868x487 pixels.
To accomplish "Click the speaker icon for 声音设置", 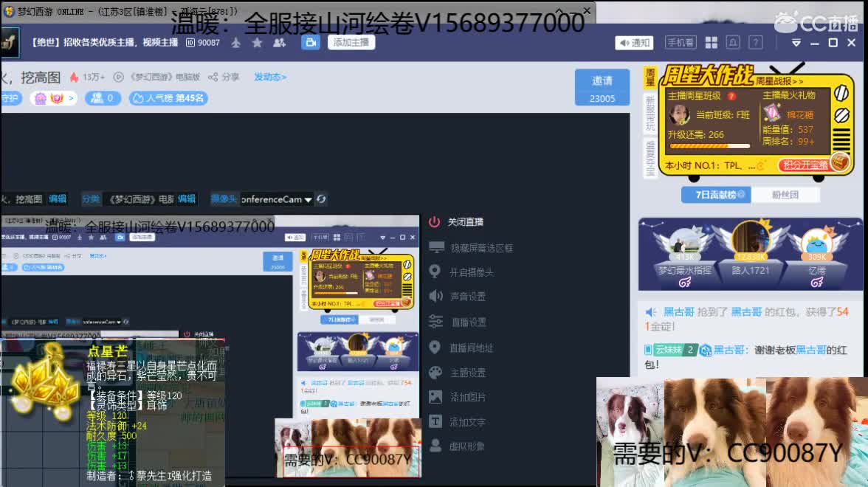I will coord(435,296).
